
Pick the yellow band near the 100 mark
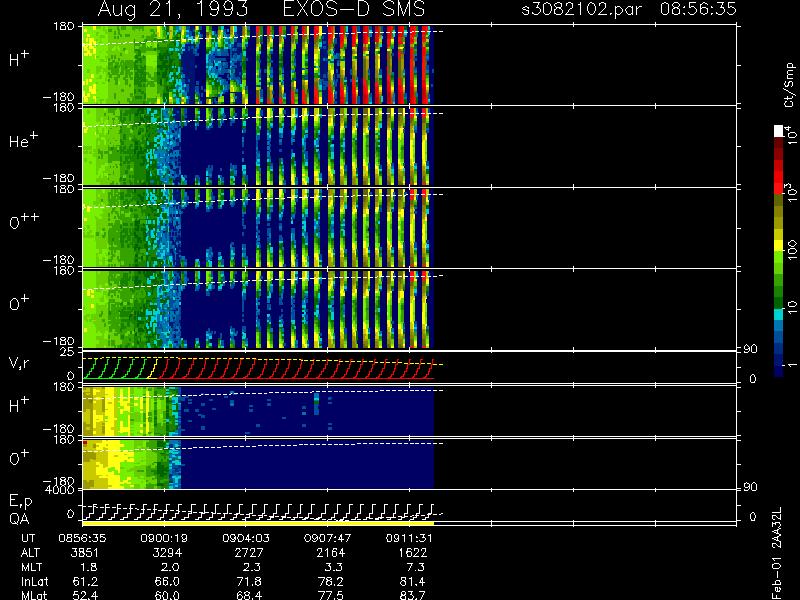(779, 247)
